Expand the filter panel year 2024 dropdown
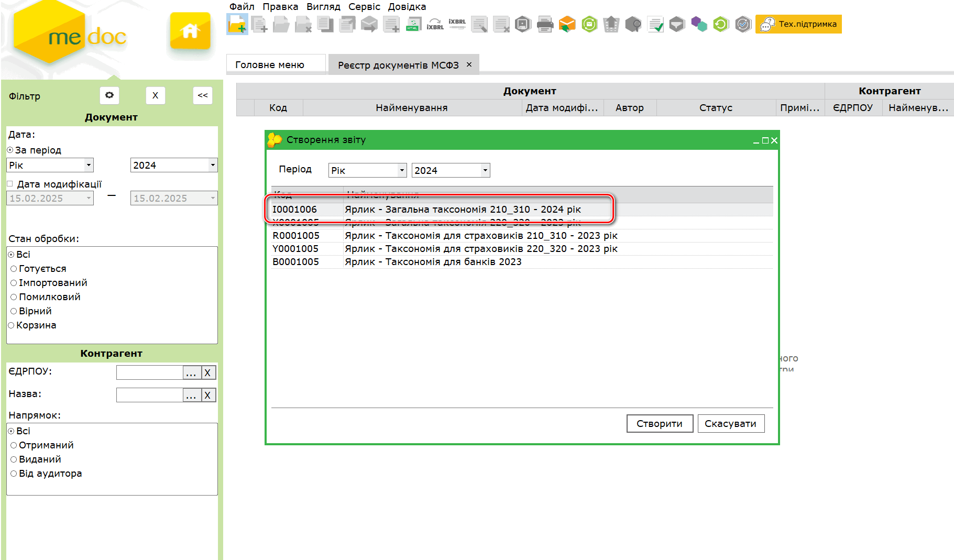This screenshot has width=954, height=560. click(x=212, y=166)
